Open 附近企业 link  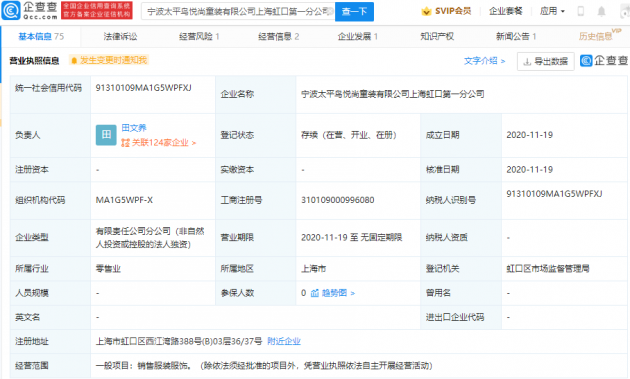[284, 341]
